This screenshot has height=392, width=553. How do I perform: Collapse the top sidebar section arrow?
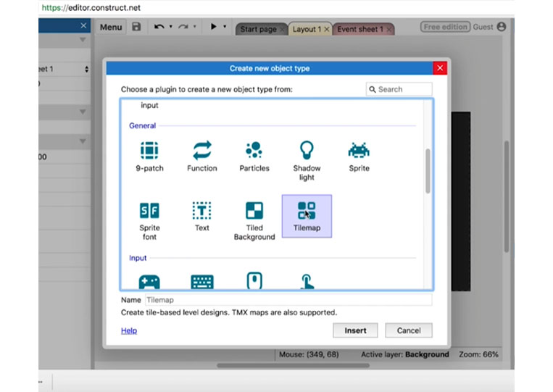83,40
